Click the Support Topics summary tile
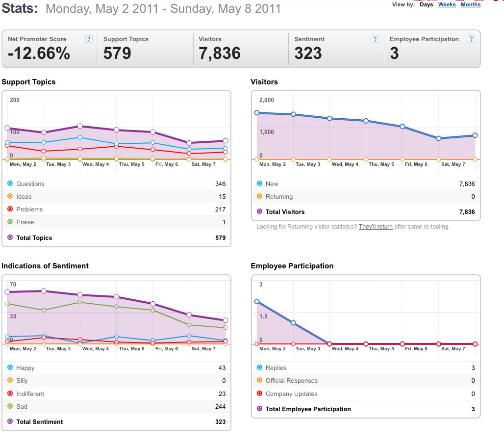The image size is (504, 446). (145, 49)
